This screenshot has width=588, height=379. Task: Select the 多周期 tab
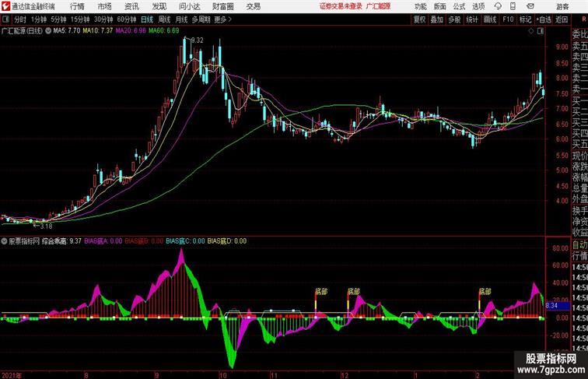tap(201, 19)
